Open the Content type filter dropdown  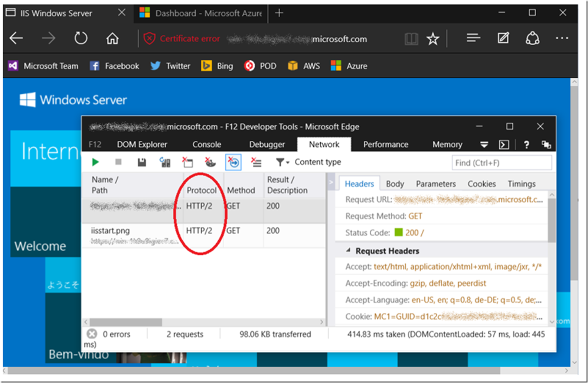tap(308, 162)
